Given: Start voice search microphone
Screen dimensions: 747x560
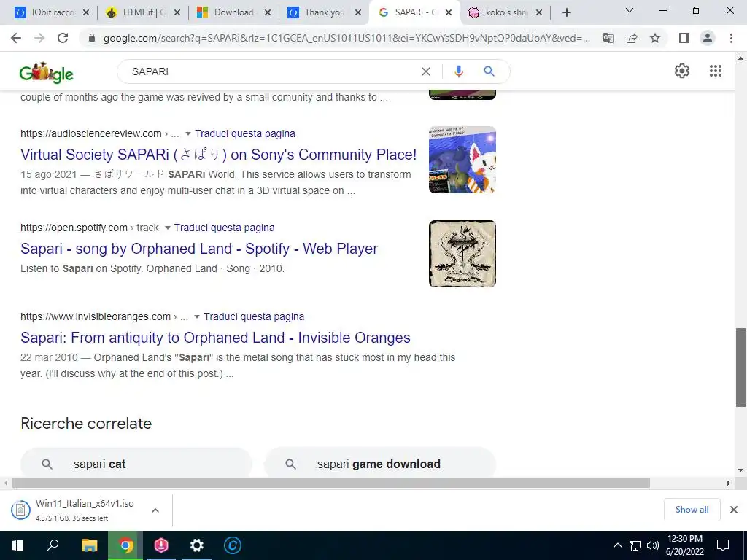Looking at the screenshot, I should pyautogui.click(x=458, y=71).
